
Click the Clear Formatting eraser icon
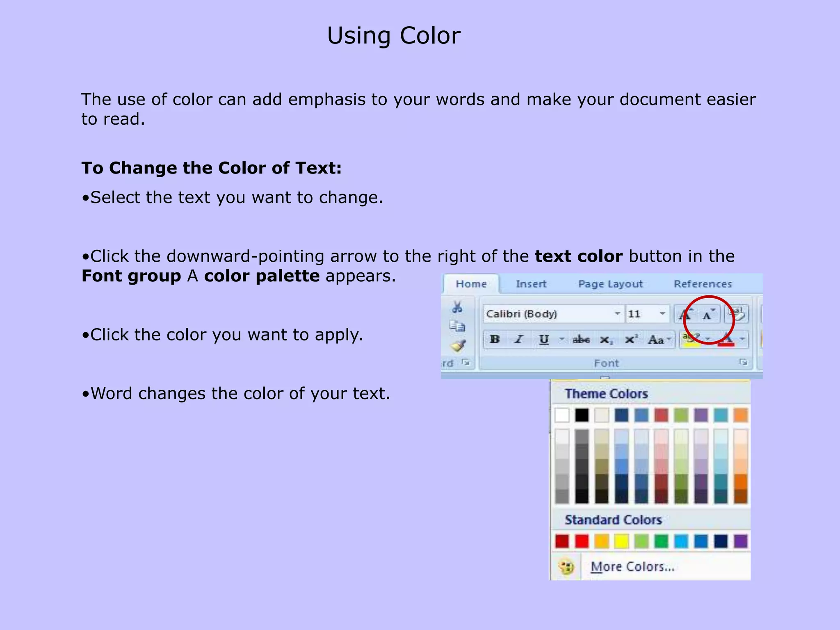point(737,314)
